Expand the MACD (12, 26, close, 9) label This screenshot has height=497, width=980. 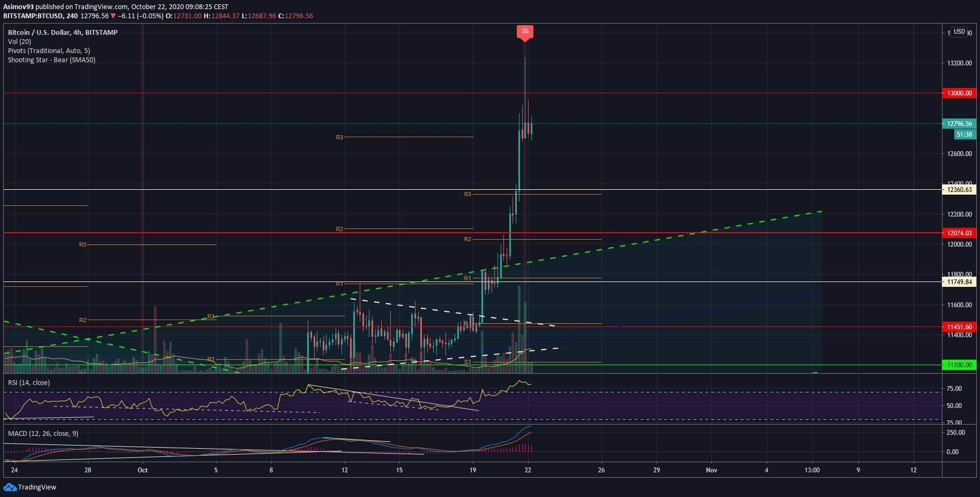click(x=43, y=434)
